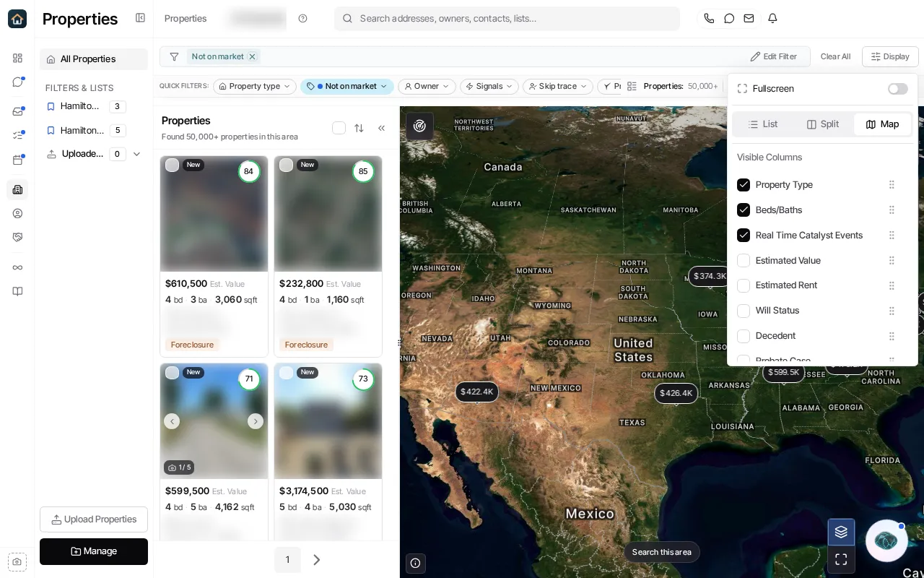Uncheck the Property Type column
The width and height of the screenshot is (924, 578).
[744, 185]
